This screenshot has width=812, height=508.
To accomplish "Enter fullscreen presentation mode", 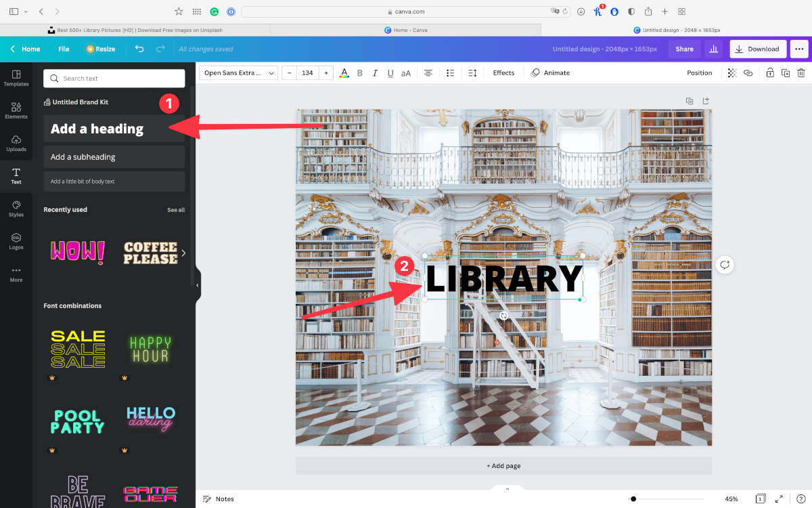I will [779, 499].
